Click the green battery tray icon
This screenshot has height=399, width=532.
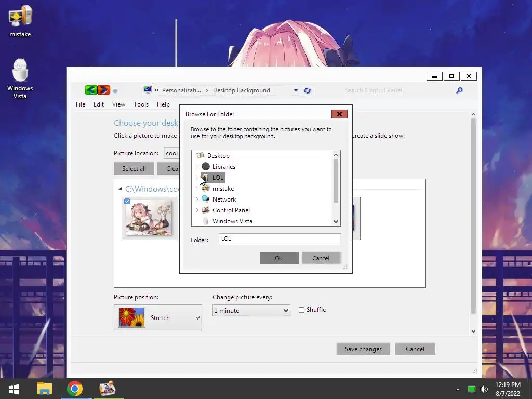pyautogui.click(x=472, y=389)
